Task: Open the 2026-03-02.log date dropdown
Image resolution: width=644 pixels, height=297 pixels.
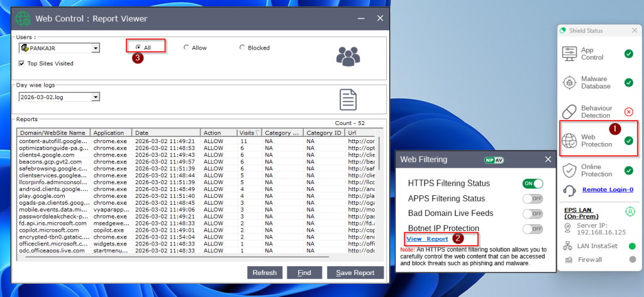Action: (x=96, y=97)
